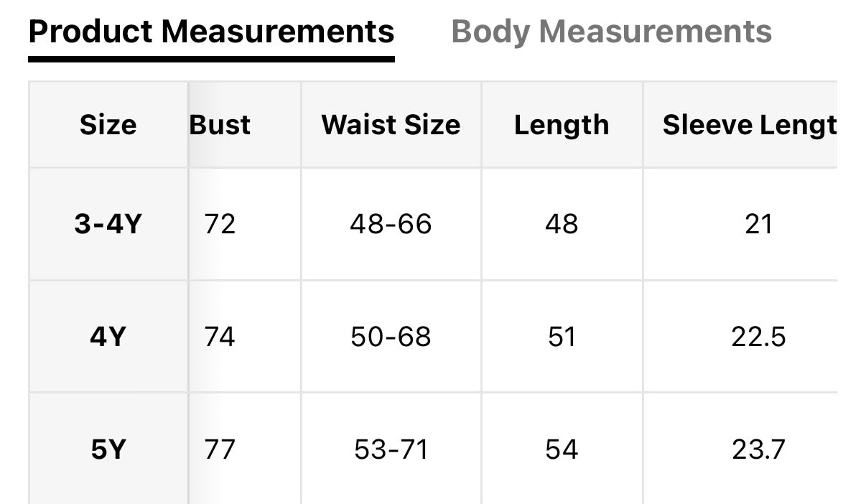Click the Sleeve Length column header

tap(749, 125)
